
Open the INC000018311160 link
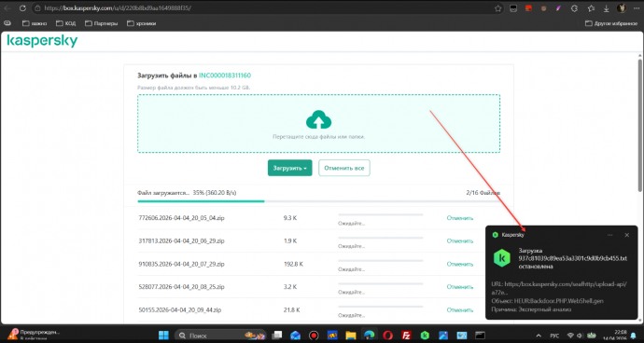pos(225,75)
